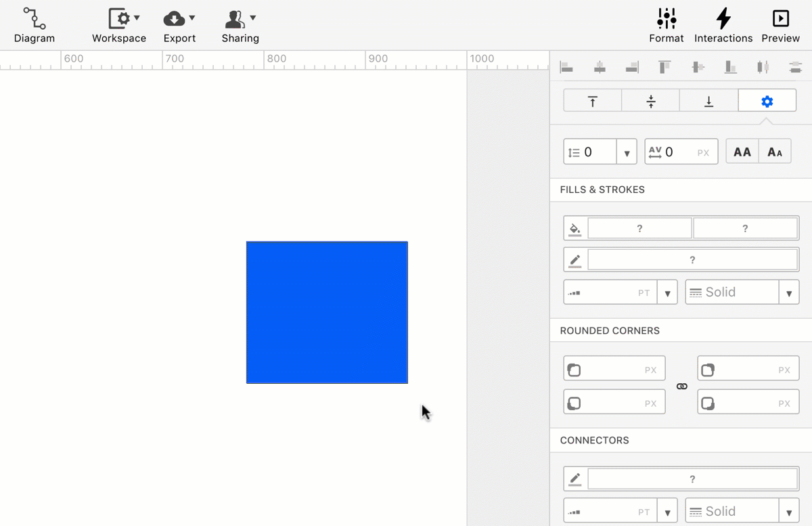Open the line spacing dropdown
Image resolution: width=812 pixels, height=526 pixels.
click(x=627, y=152)
